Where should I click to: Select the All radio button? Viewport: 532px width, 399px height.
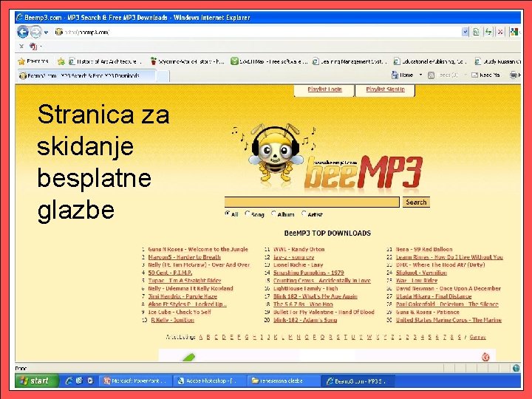coord(228,214)
